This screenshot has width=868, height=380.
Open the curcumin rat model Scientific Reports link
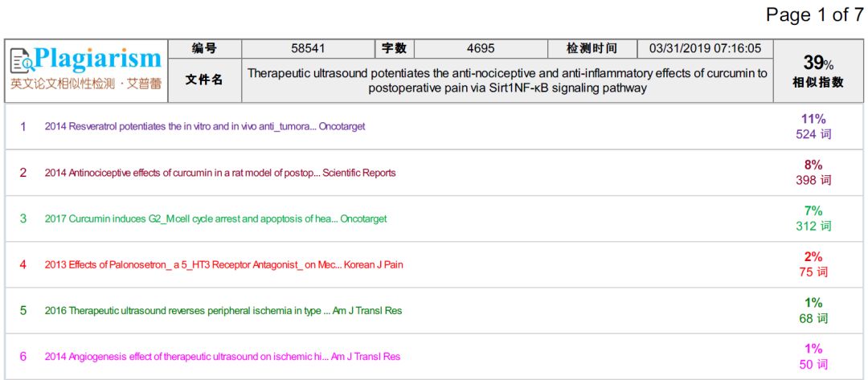point(220,173)
